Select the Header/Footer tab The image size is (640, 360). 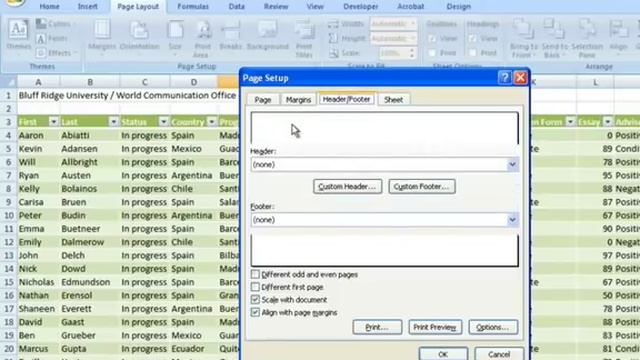(x=347, y=99)
